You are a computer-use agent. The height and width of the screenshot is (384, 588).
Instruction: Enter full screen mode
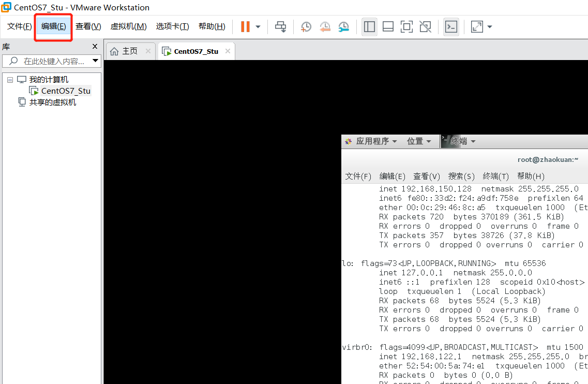[406, 26]
